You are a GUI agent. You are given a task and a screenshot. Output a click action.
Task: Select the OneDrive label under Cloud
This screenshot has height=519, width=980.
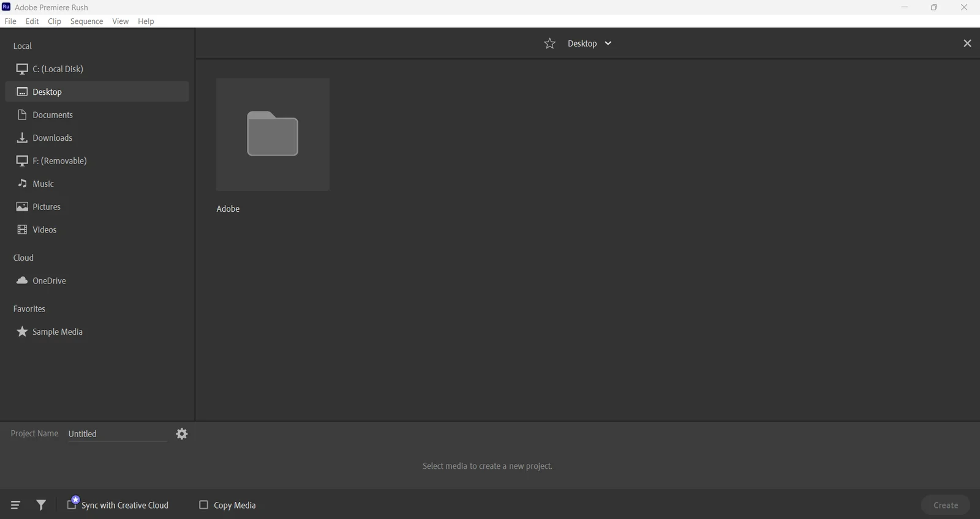coord(50,280)
